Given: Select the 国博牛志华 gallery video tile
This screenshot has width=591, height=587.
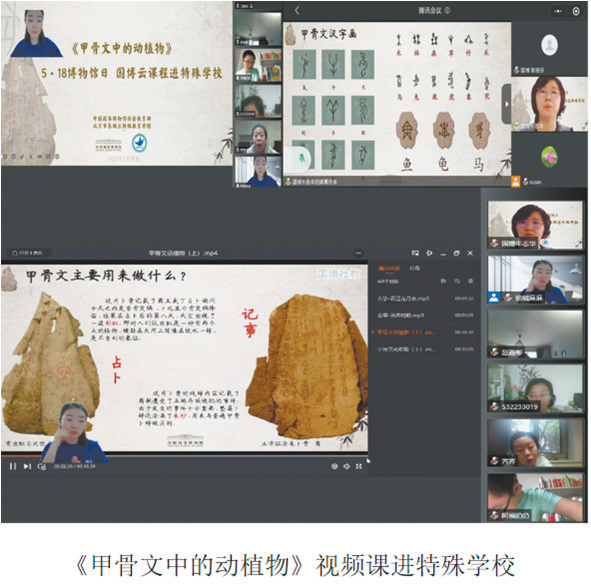Looking at the screenshot, I should click(536, 225).
